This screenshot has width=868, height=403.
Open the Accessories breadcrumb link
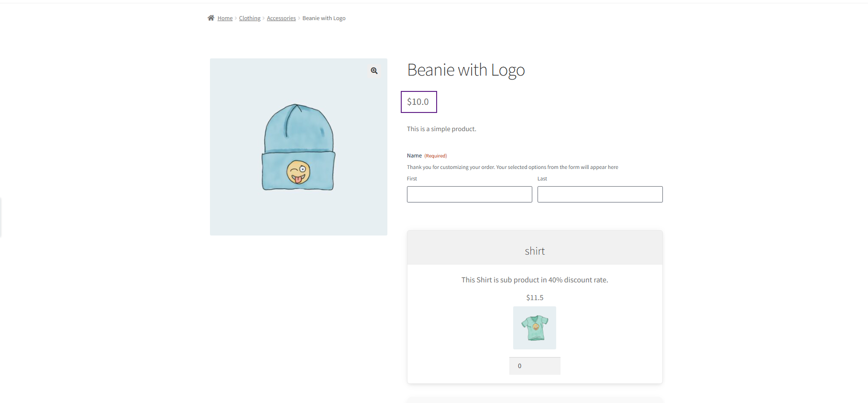pyautogui.click(x=281, y=18)
